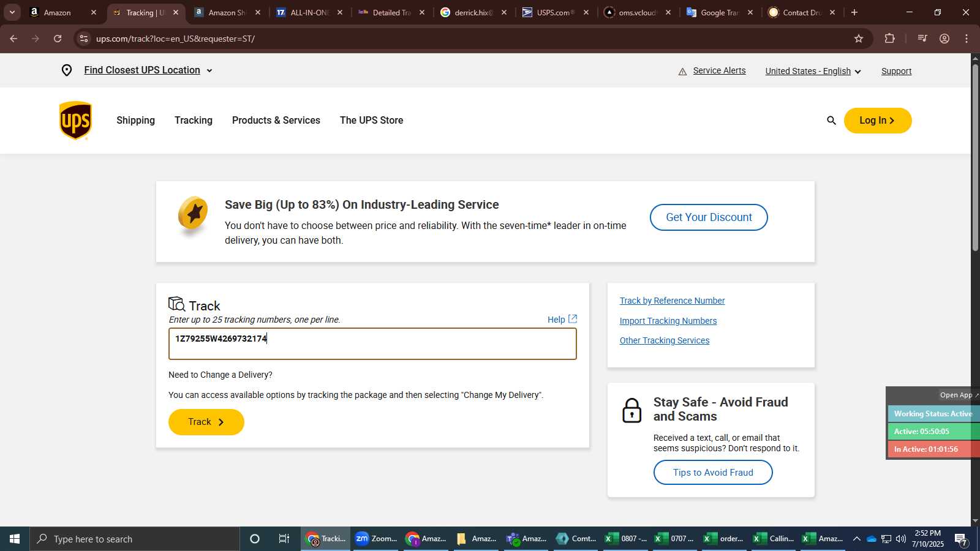Open the Support link
This screenshot has height=551, width=980.
click(x=896, y=71)
